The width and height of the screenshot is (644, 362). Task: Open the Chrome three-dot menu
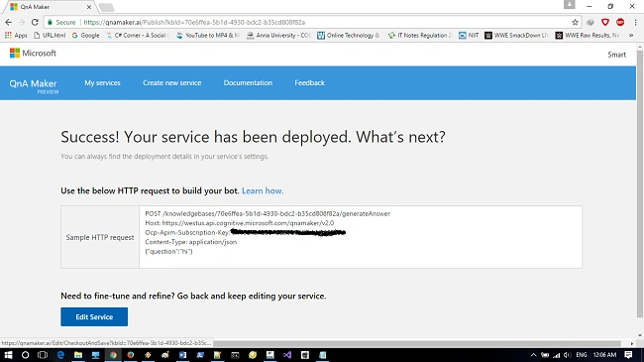point(635,22)
